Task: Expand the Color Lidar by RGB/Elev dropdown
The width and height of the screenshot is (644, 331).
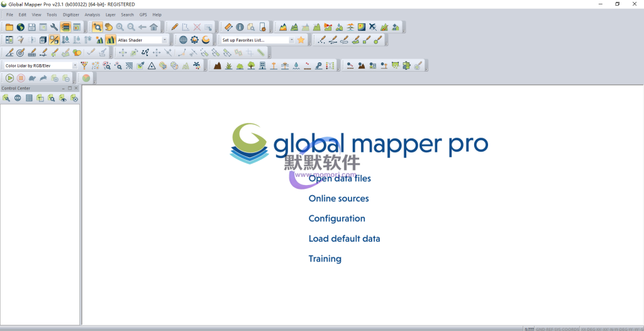Action: coord(75,65)
